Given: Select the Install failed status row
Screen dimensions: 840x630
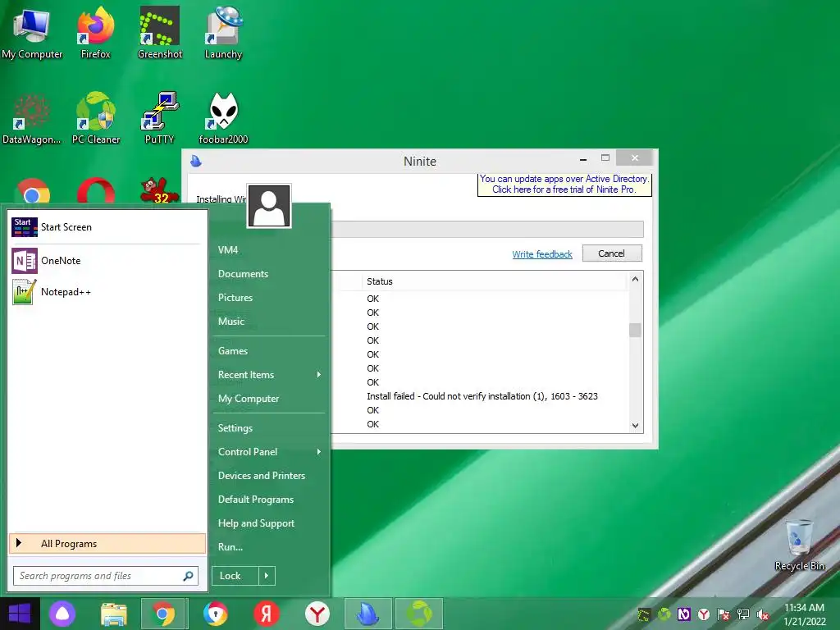Looking at the screenshot, I should pyautogui.click(x=482, y=396).
